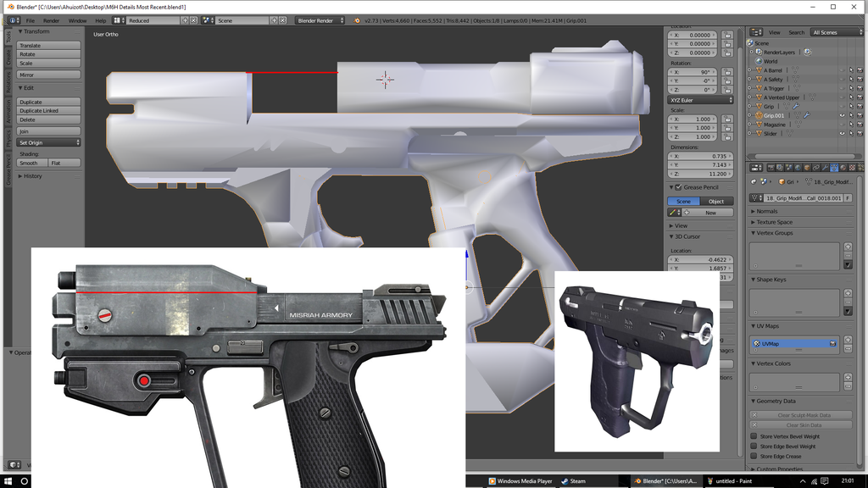
Task: Open the Help menu
Action: 100,20
